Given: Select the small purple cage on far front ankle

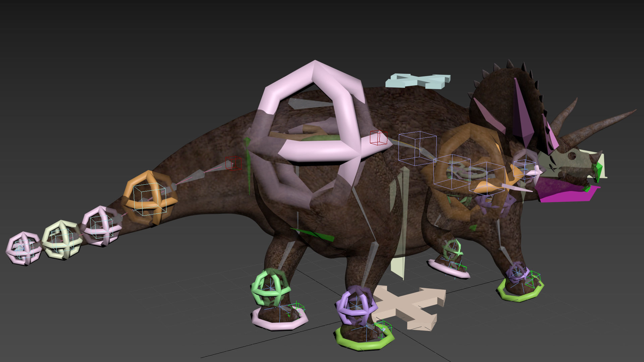Looking at the screenshot, I should pyautogui.click(x=517, y=271).
